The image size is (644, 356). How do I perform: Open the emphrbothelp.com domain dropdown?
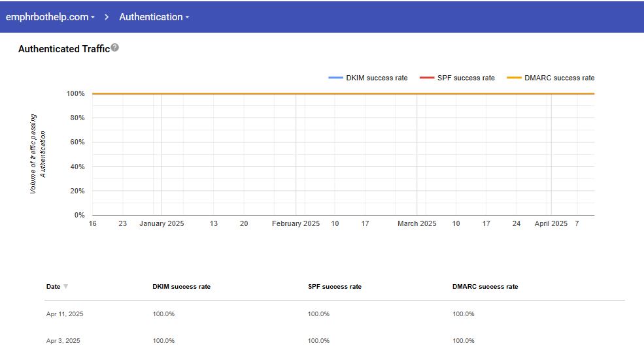pyautogui.click(x=50, y=17)
